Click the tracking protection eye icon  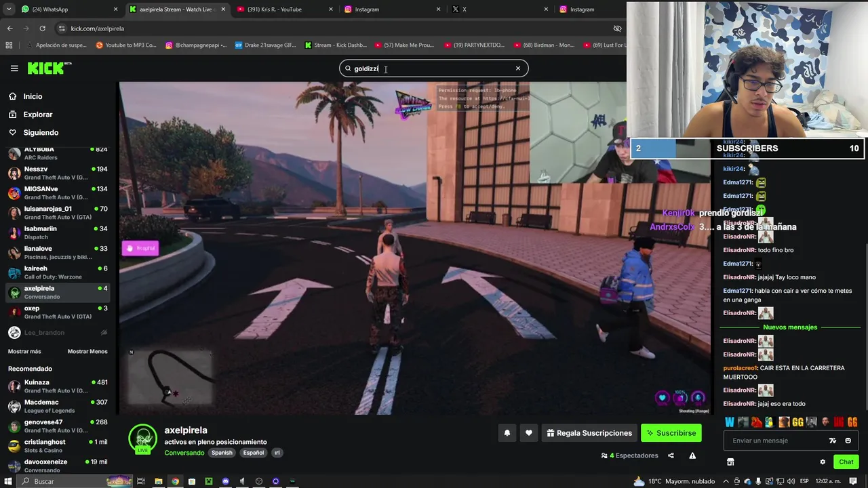[617, 28]
